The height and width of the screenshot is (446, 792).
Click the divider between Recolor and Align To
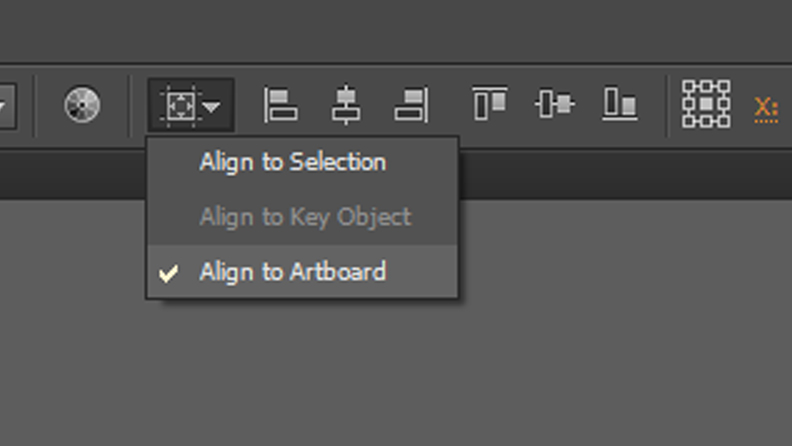click(x=130, y=104)
